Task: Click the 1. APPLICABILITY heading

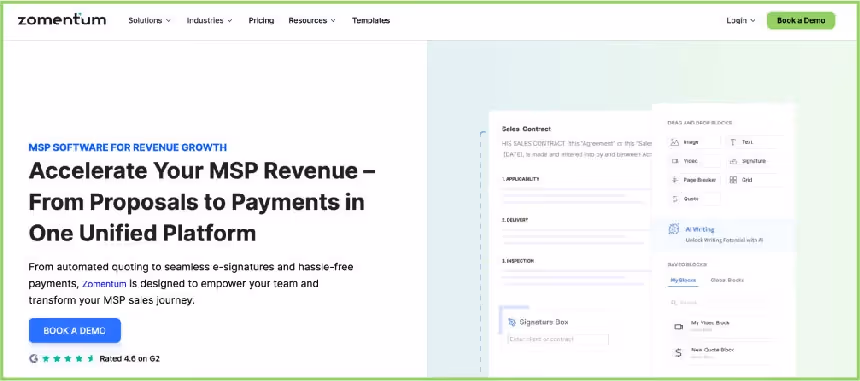Action: click(x=521, y=179)
